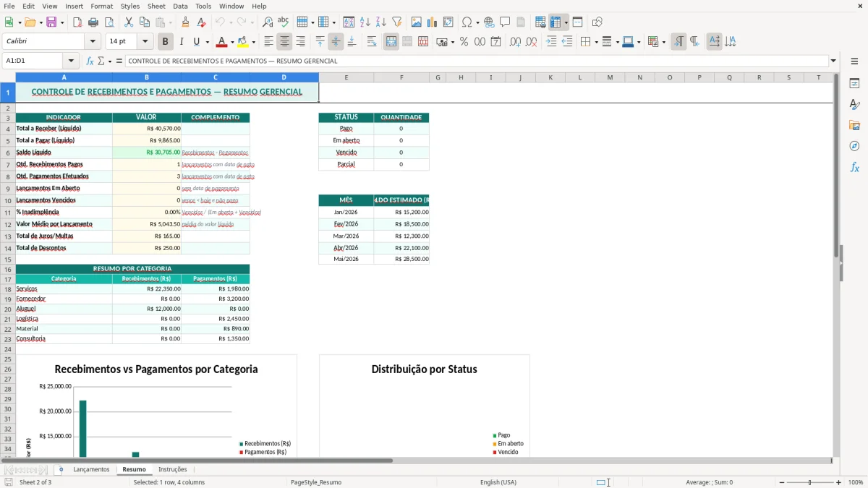
Task: Open Find and Replace
Action: tap(268, 22)
